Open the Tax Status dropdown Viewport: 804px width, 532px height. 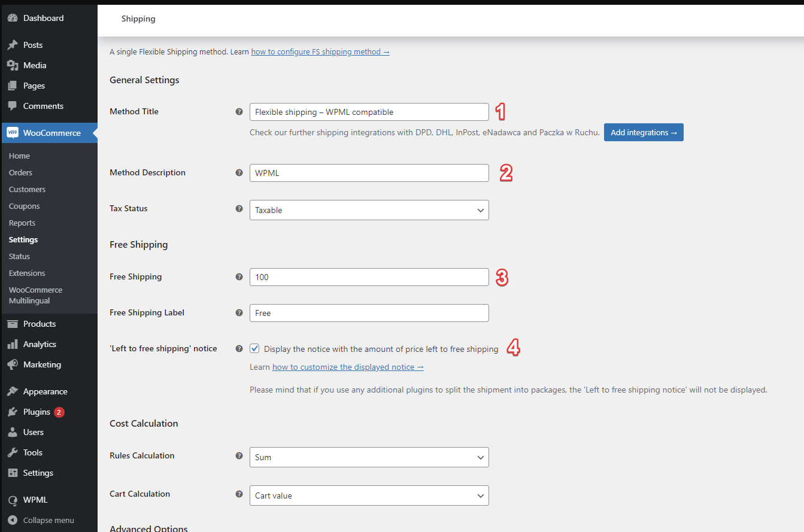369,210
